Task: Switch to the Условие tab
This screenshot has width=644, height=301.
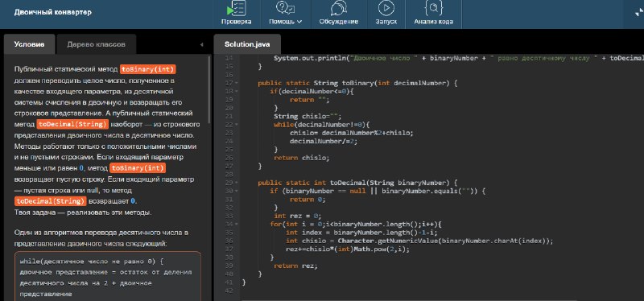Action: [29, 44]
